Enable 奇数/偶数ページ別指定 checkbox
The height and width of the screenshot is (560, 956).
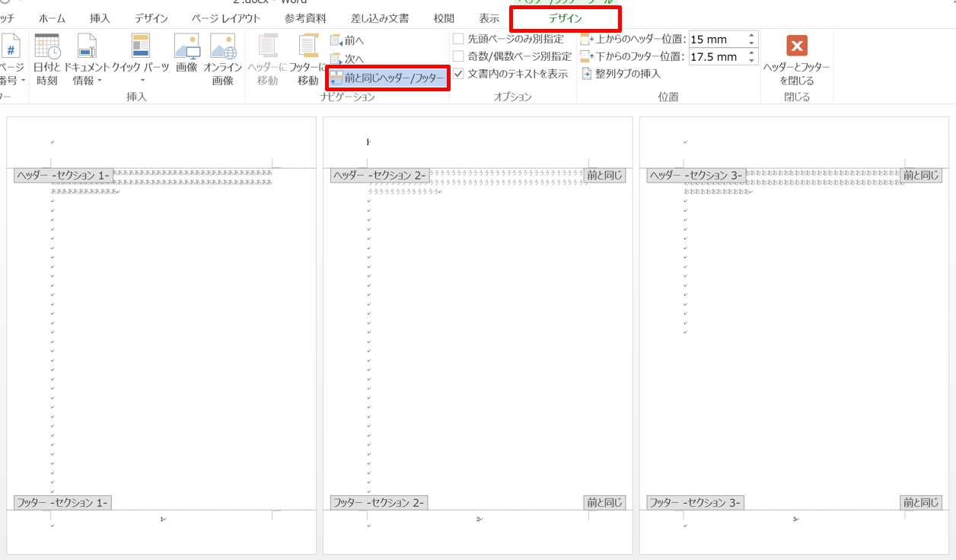(x=458, y=56)
